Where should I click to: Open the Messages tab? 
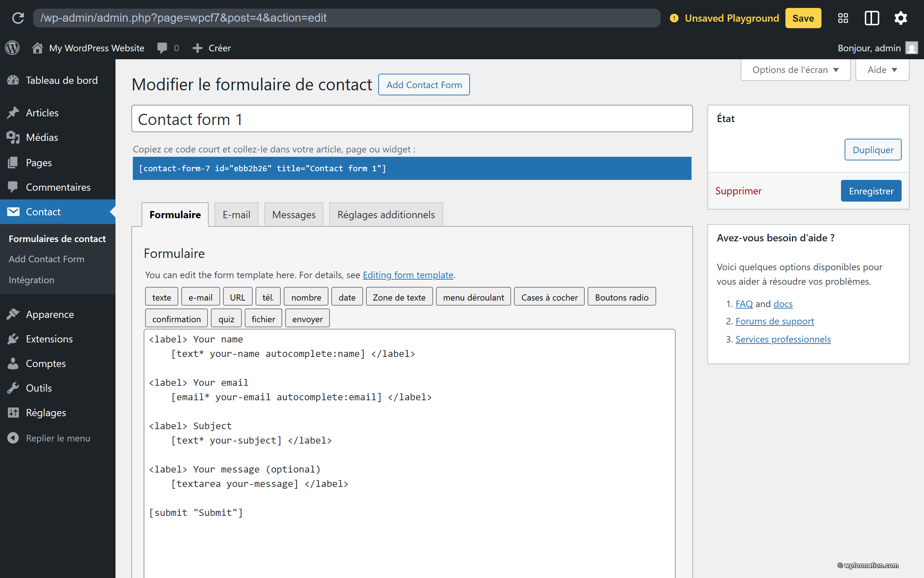[293, 215]
